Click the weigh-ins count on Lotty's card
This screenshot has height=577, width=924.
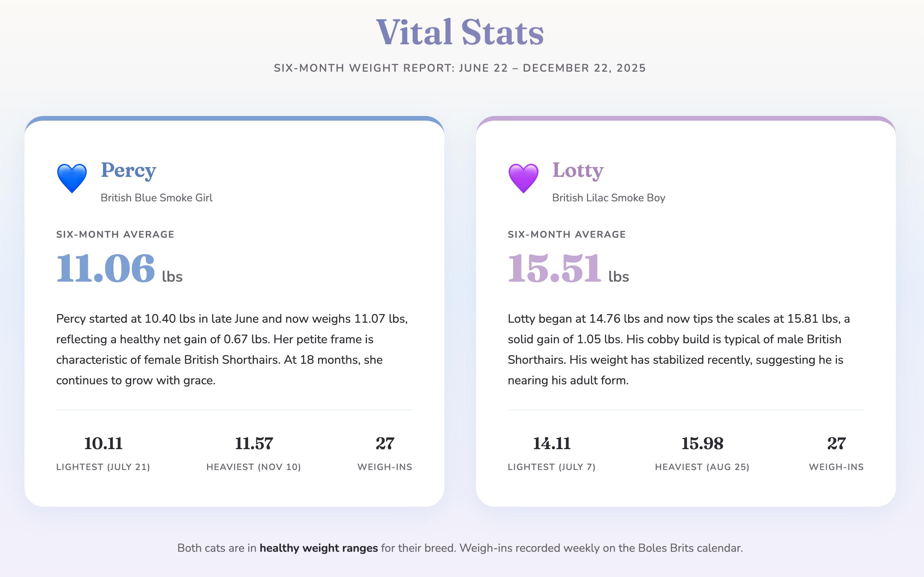click(x=836, y=443)
